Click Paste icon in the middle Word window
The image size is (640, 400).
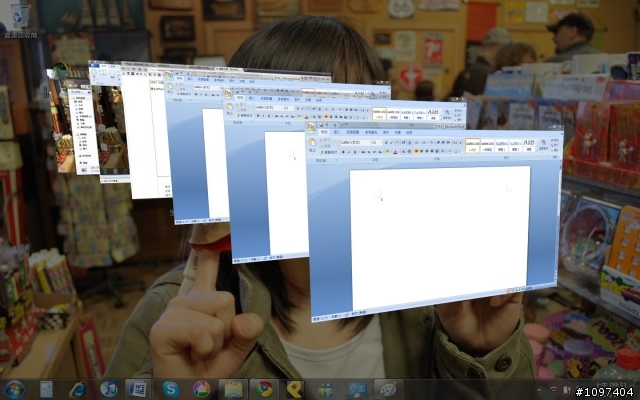tap(230, 108)
